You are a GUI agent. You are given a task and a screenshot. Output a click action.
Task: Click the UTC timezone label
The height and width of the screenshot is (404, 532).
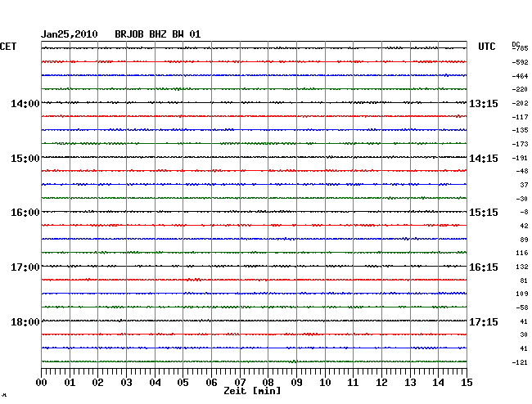tap(486, 47)
